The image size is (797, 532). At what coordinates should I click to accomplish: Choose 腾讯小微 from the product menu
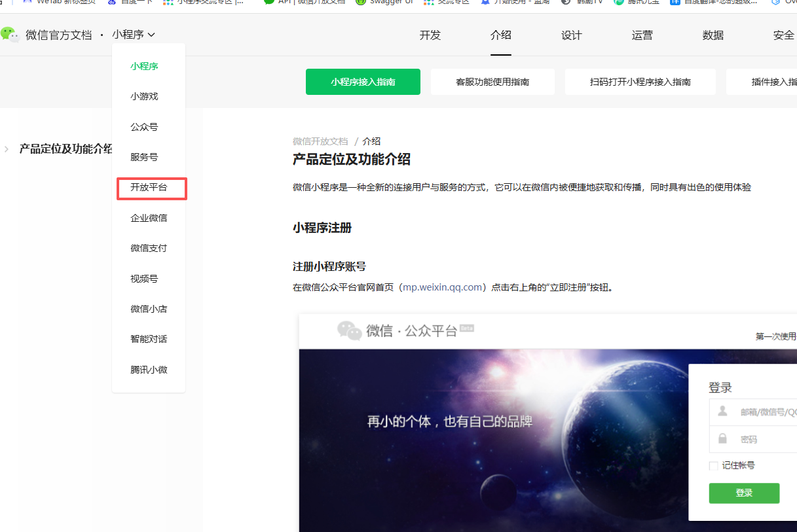149,370
